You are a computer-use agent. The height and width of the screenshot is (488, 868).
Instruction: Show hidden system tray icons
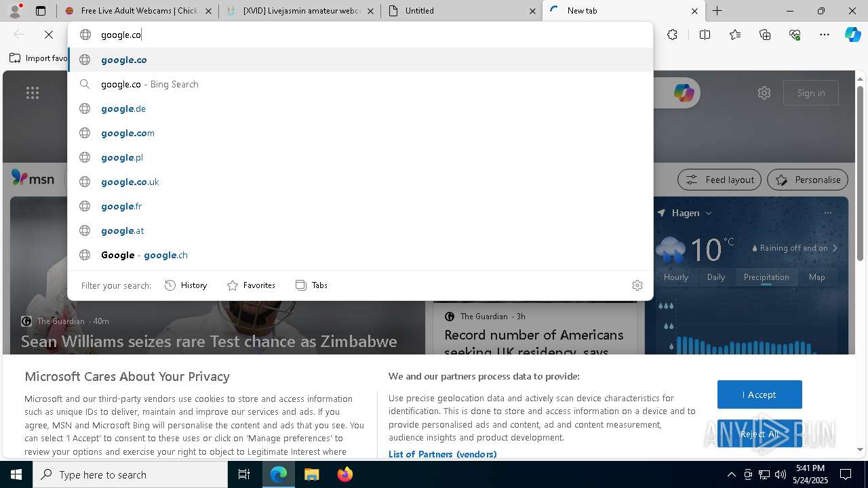tap(731, 474)
